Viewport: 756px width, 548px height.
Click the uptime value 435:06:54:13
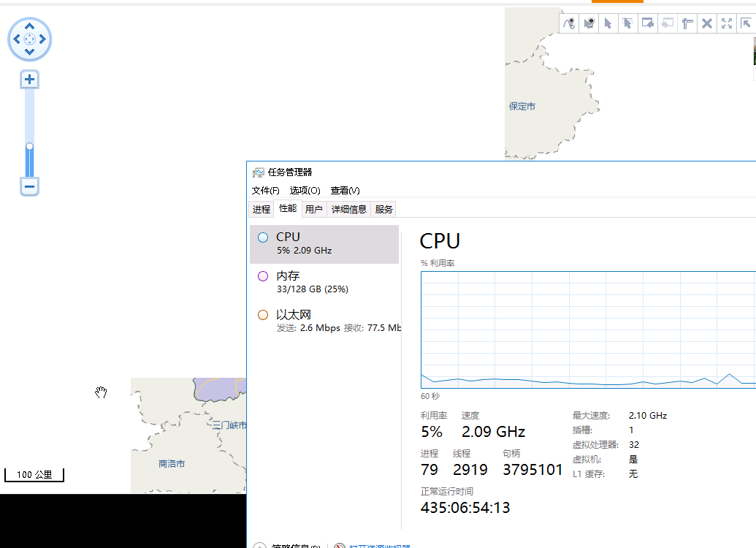pos(465,508)
